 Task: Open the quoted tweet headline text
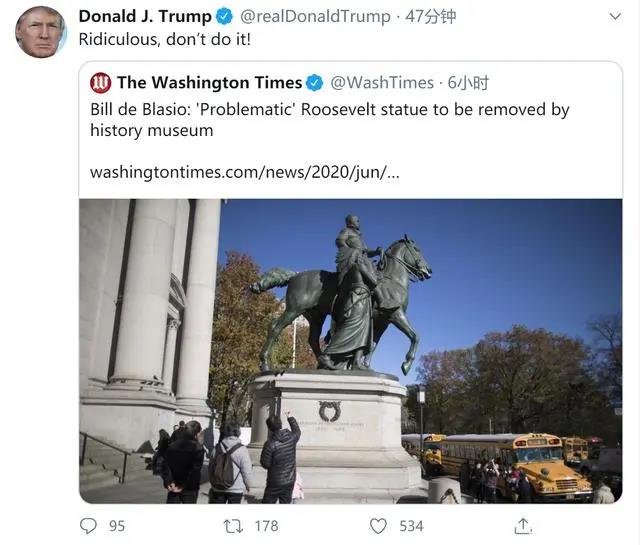coord(330,120)
